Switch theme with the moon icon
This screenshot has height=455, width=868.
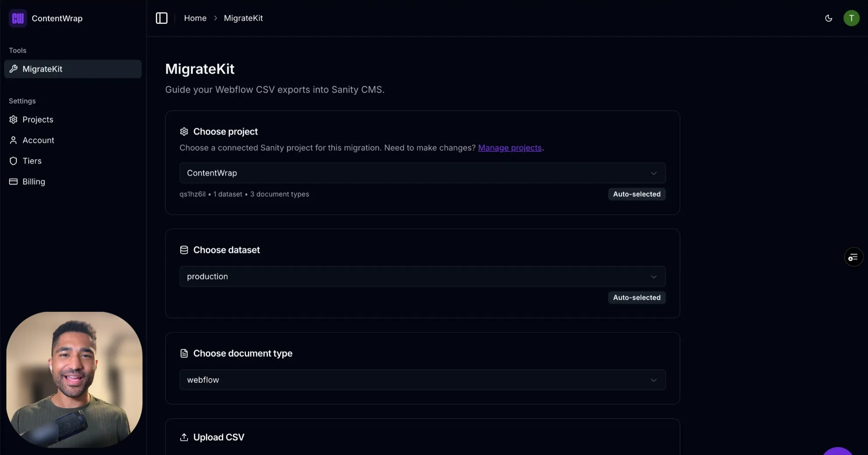[828, 18]
